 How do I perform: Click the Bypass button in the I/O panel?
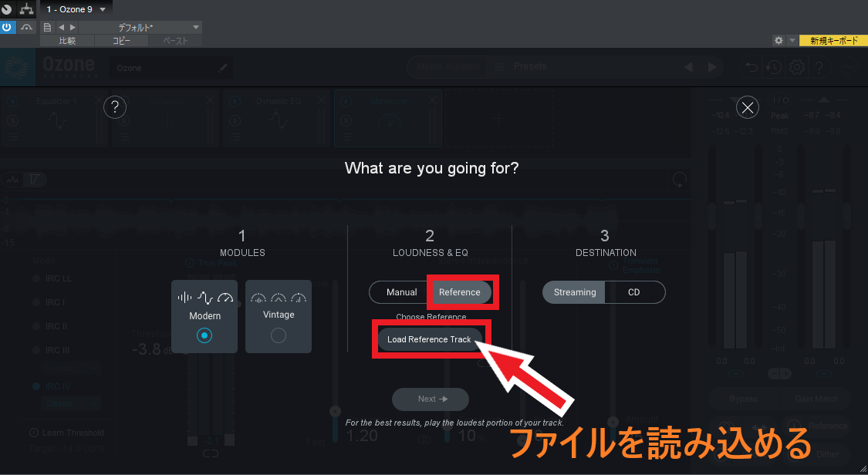[744, 399]
